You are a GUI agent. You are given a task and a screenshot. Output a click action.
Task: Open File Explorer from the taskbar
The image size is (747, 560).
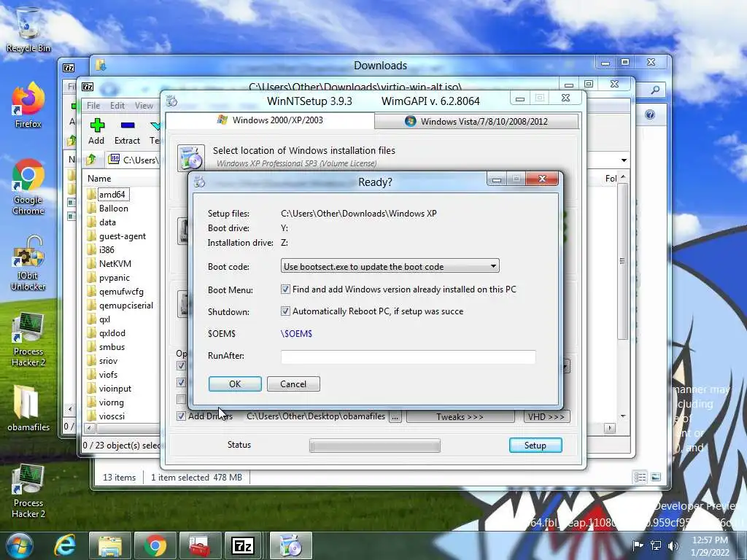coord(110,545)
